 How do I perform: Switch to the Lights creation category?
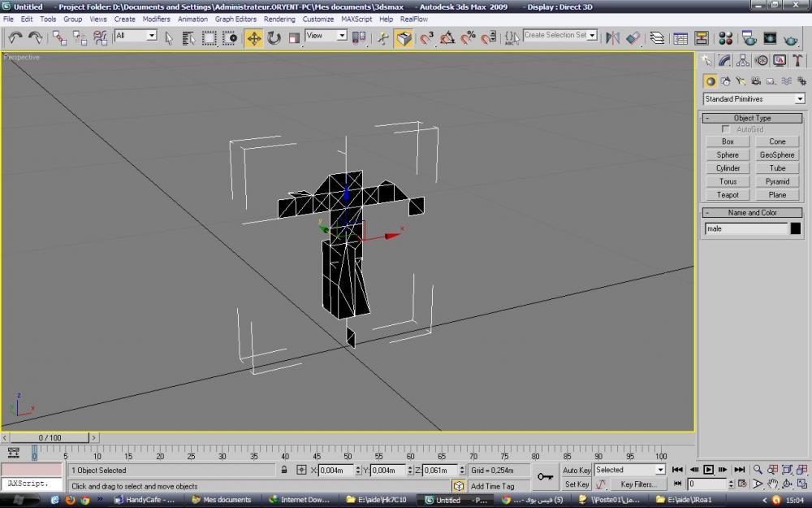(x=740, y=81)
